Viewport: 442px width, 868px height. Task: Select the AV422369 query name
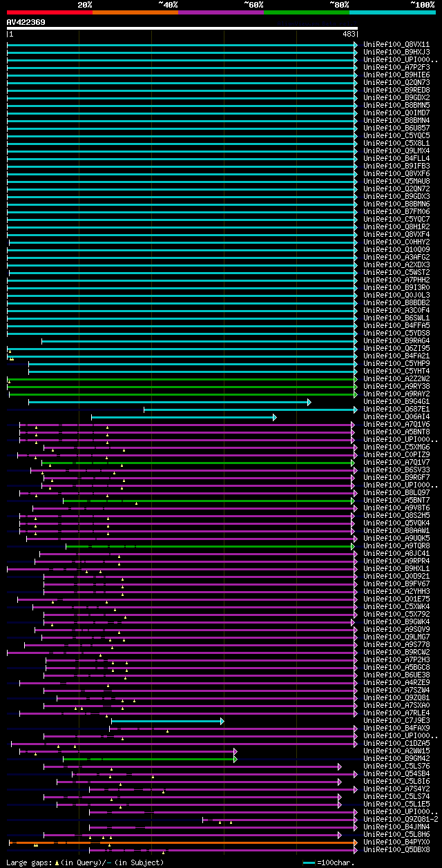point(26,22)
